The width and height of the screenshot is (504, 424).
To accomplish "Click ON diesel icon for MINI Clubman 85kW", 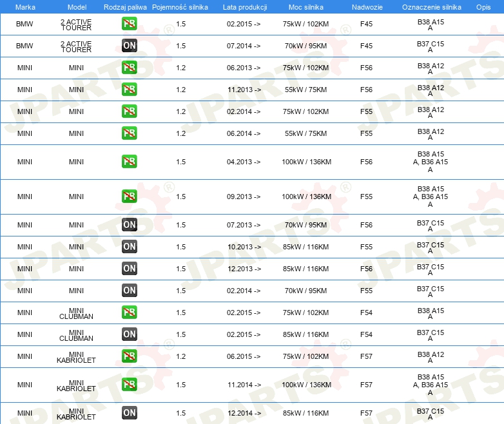I will 129,334.
